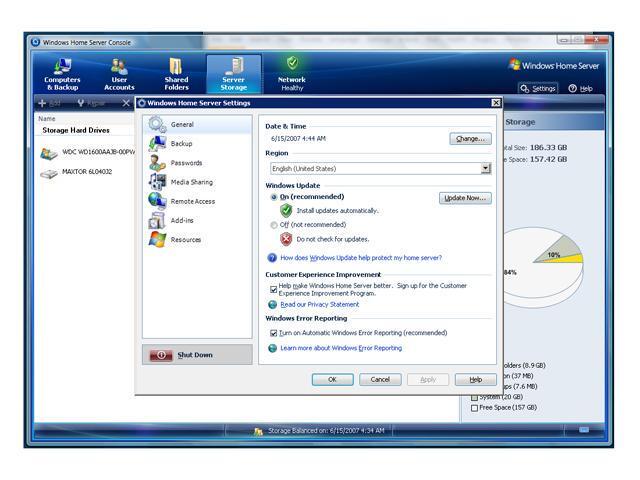Open the Read our Privacy Statement link
The height and width of the screenshot is (480, 640).
320,304
